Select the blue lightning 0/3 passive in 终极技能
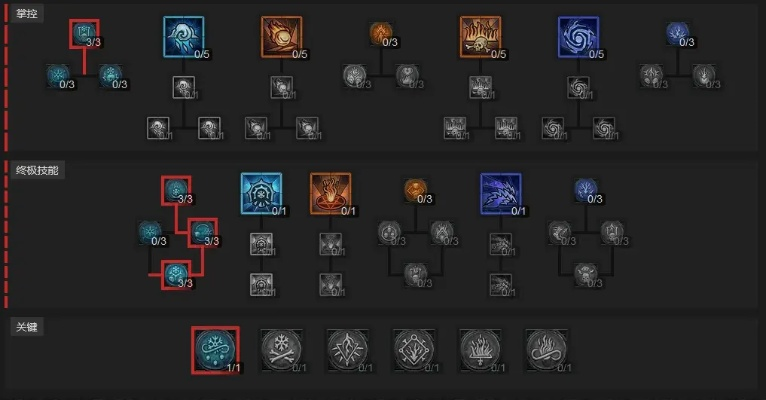This screenshot has width=766, height=400. click(x=588, y=191)
